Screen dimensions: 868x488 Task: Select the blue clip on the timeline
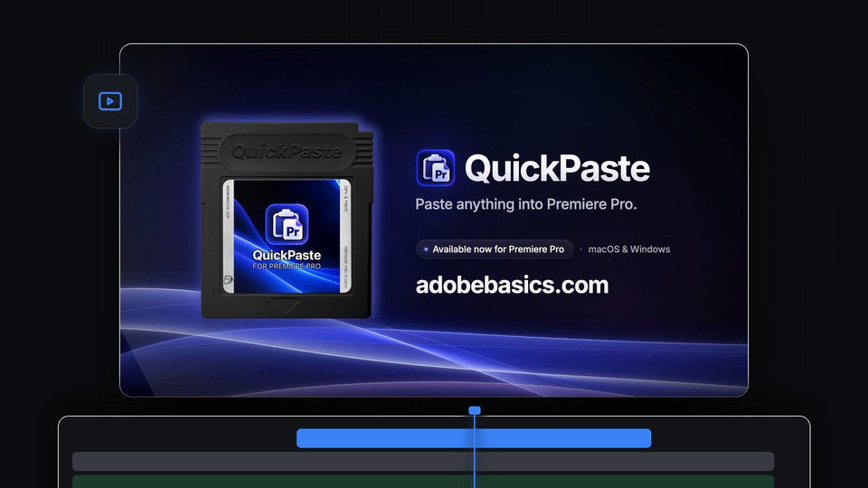click(x=474, y=438)
